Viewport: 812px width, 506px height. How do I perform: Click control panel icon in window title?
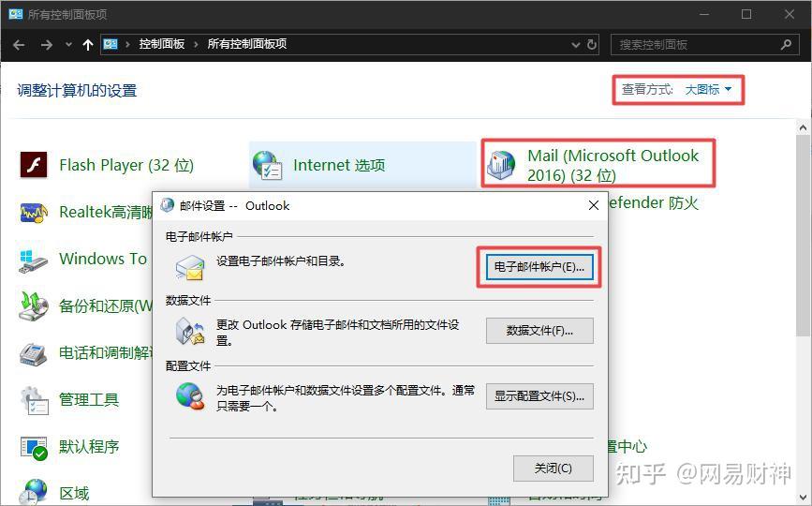[16, 14]
